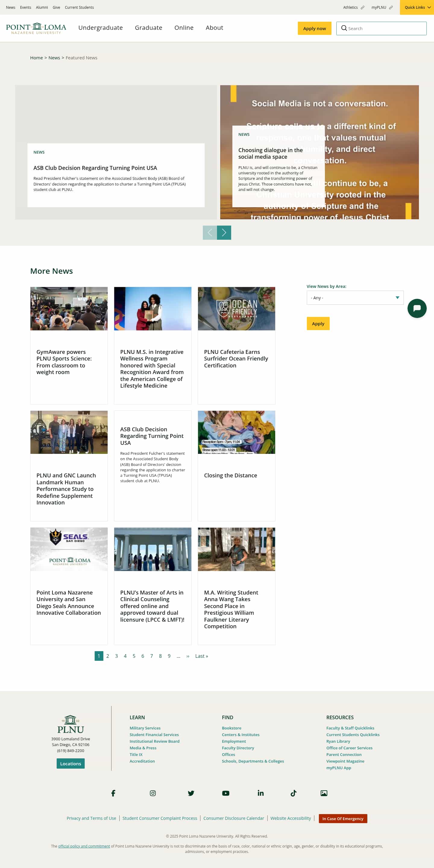Image resolution: width=434 pixels, height=868 pixels.
Task: Go to previous featured news slide arrow
Action: pos(210,233)
